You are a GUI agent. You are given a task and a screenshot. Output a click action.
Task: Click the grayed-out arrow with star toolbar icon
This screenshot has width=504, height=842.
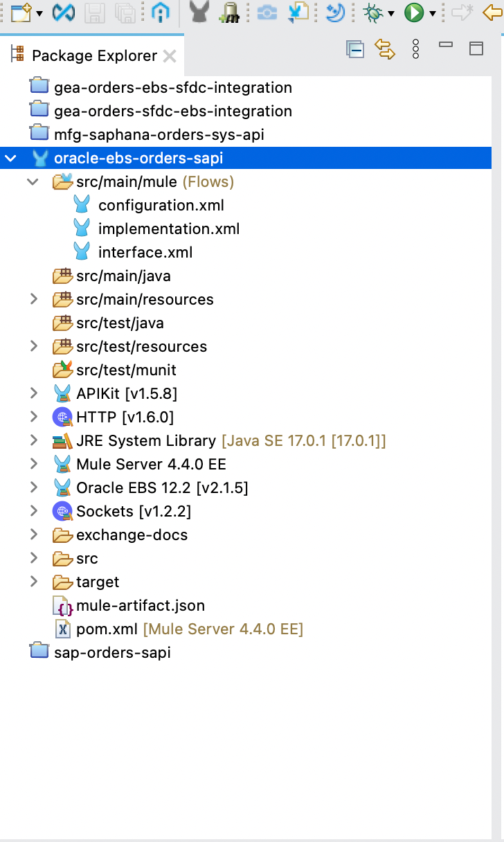coord(462,12)
